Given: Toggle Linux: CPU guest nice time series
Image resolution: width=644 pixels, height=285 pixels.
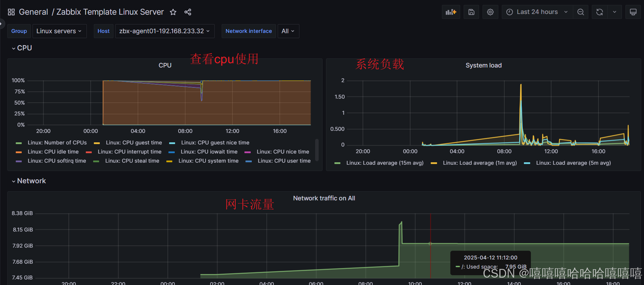Looking at the screenshot, I should point(215,143).
